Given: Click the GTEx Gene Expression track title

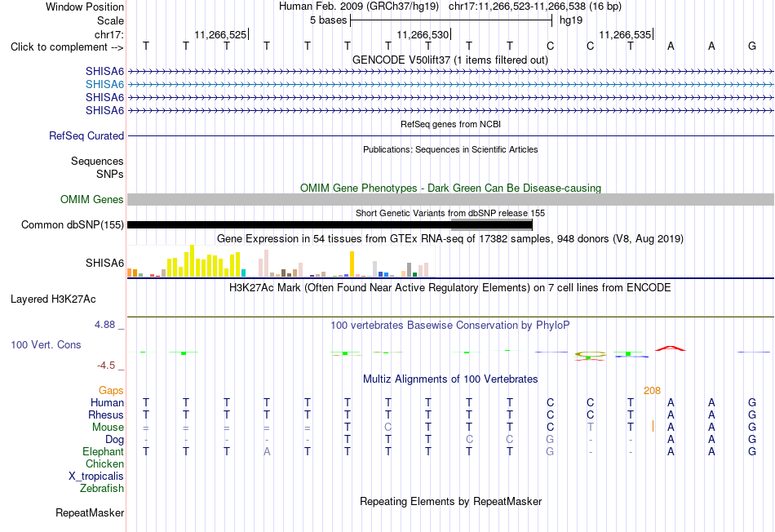Looking at the screenshot, I should [449, 239].
